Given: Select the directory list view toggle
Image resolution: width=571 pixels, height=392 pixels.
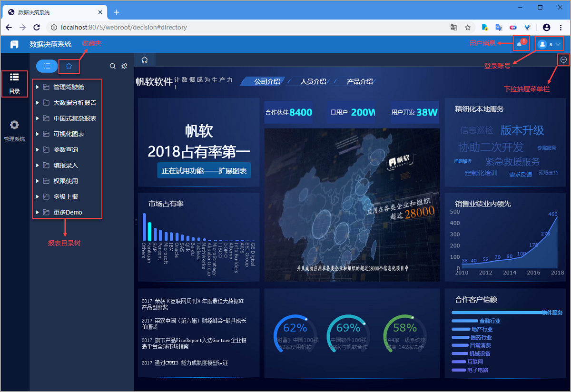Looking at the screenshot, I should (47, 66).
